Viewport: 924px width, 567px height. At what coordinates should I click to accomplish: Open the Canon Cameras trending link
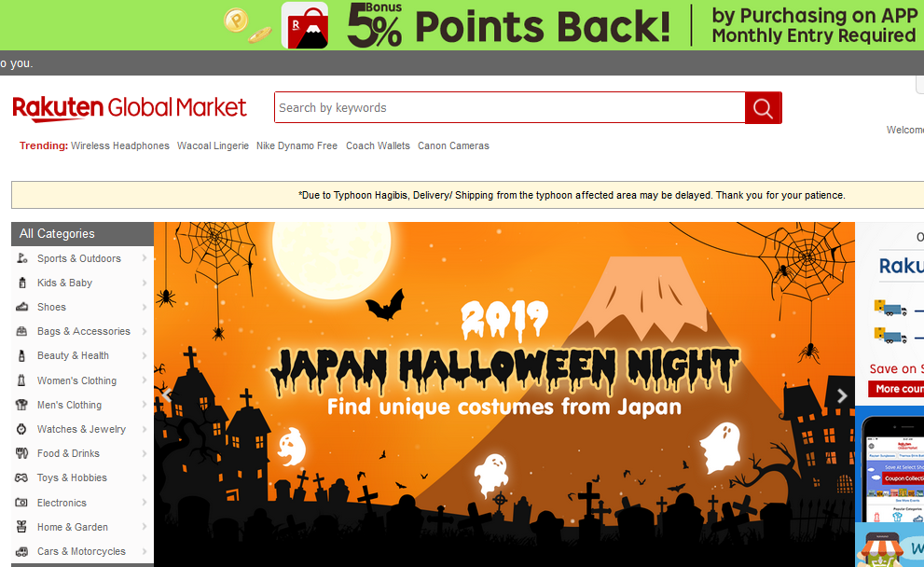tap(453, 145)
